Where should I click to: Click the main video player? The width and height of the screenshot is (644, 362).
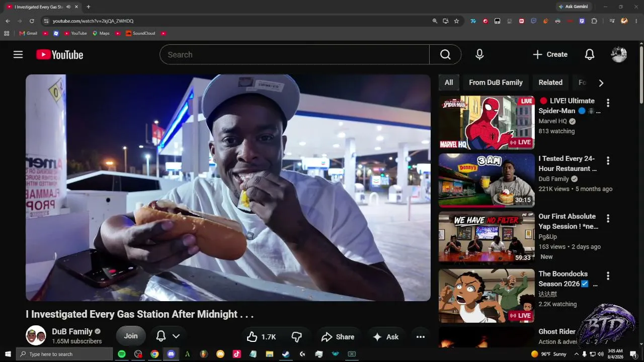tap(228, 188)
